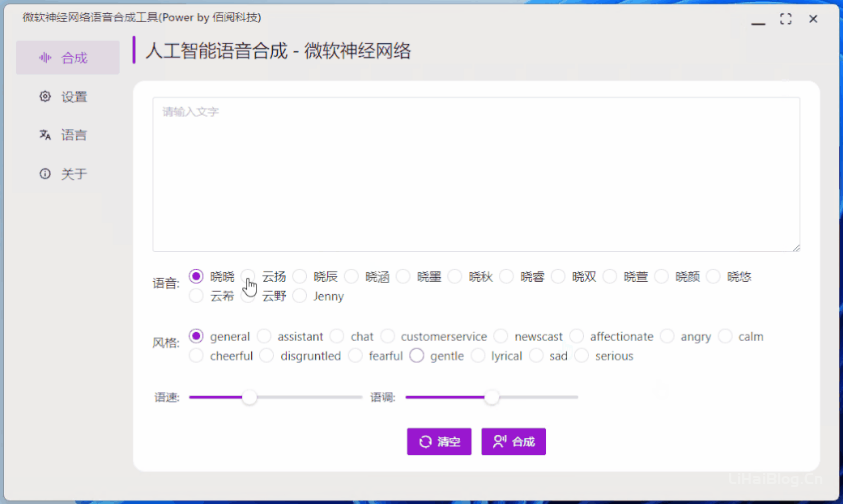Click the purple 合成 synthesize button

[x=513, y=442]
